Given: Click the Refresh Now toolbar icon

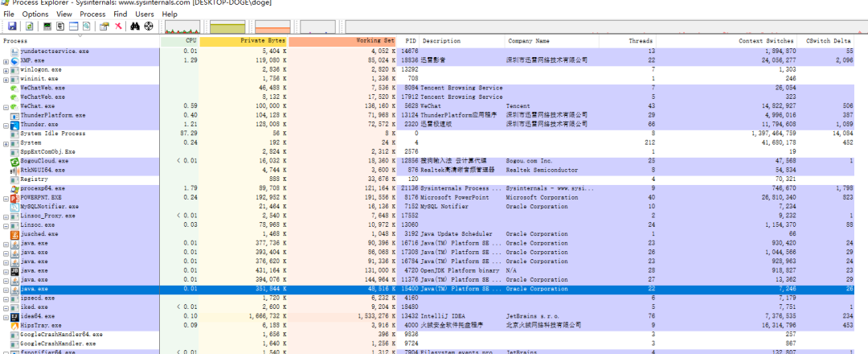Looking at the screenshot, I should [x=30, y=26].
